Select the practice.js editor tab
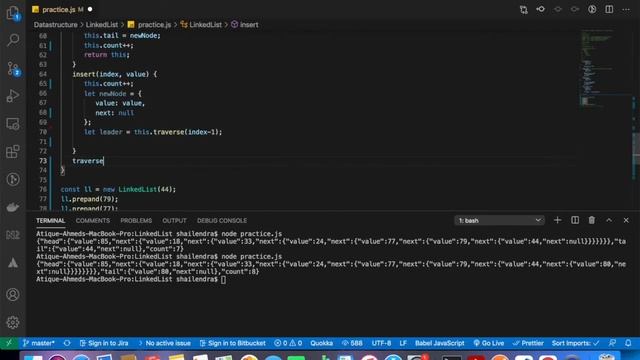The height and width of the screenshot is (360, 640). (62, 9)
